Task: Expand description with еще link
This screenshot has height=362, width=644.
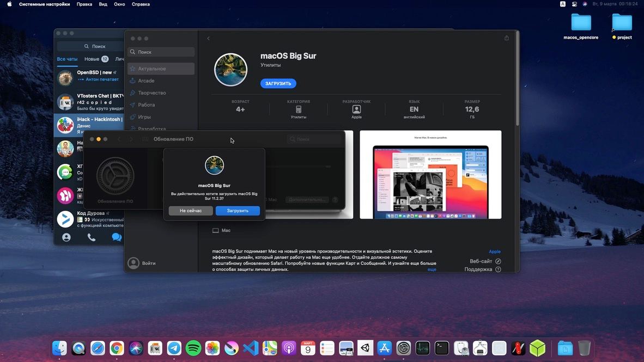Action: point(432,269)
